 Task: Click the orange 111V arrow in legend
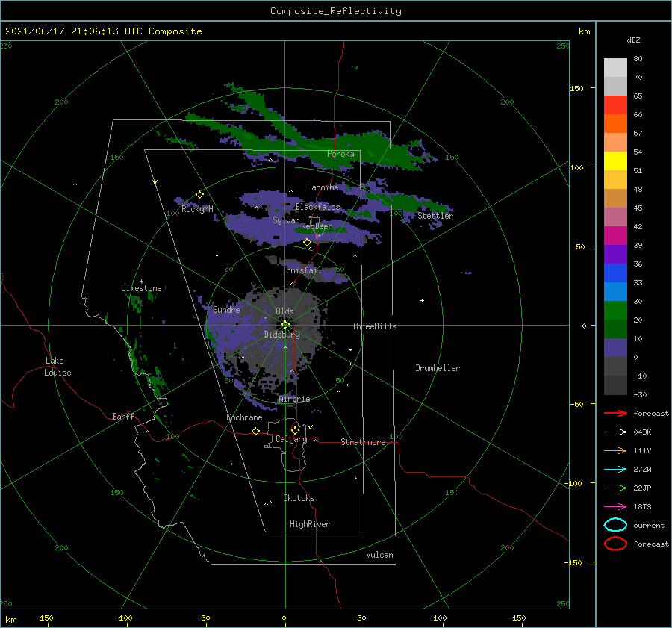click(x=615, y=450)
